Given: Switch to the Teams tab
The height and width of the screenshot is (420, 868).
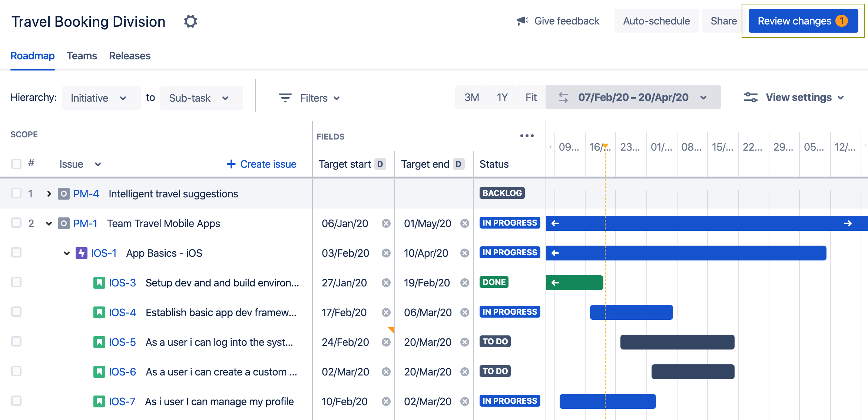Looking at the screenshot, I should [82, 55].
